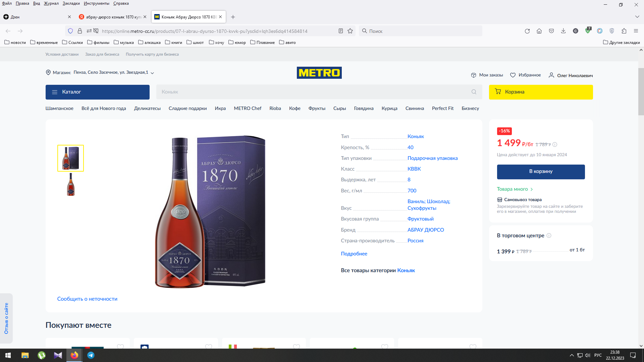Open the Windows Start menu
Viewport: 644px width, 362px height.
point(8,355)
